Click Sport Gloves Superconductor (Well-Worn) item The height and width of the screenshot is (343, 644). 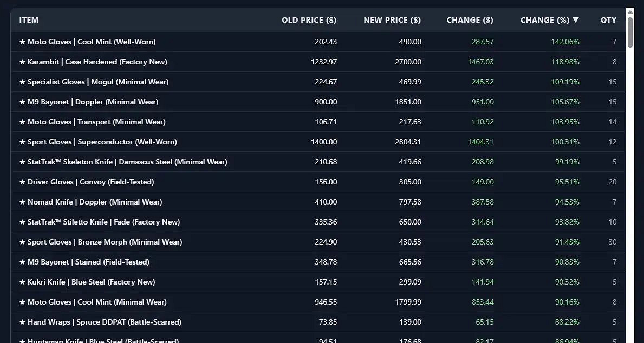point(98,142)
